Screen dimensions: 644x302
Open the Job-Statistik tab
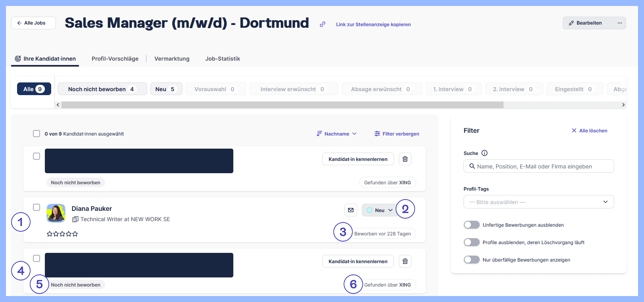(x=223, y=59)
